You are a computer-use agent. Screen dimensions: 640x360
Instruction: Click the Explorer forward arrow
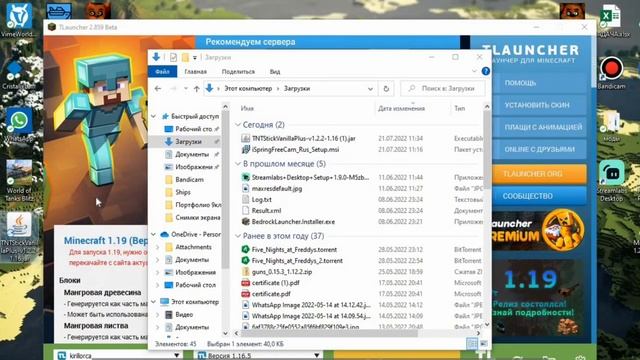[x=173, y=89]
